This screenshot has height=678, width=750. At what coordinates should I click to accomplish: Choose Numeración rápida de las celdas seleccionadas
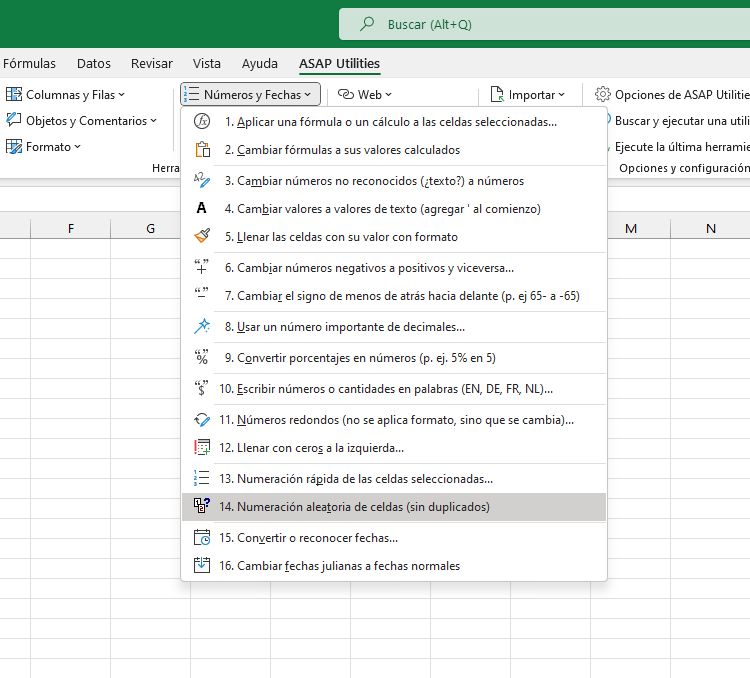[394, 478]
